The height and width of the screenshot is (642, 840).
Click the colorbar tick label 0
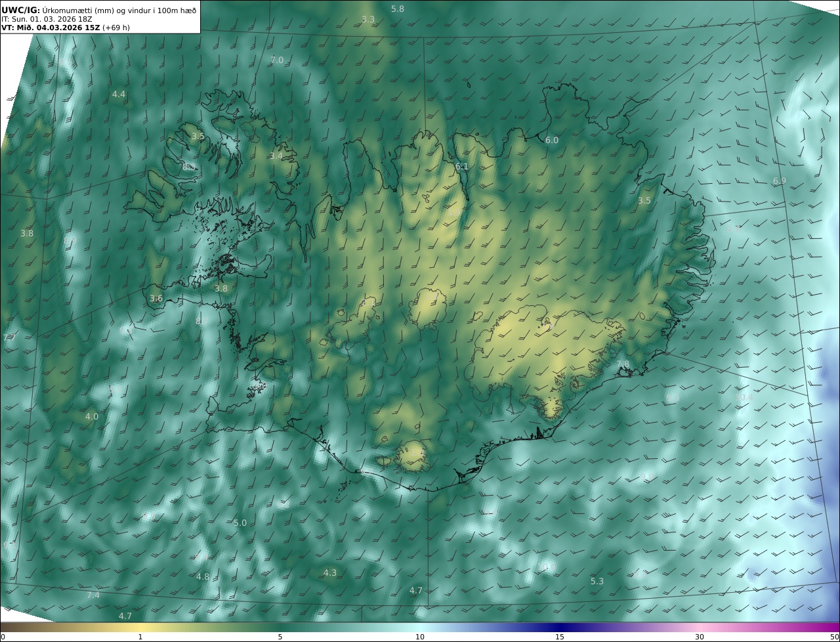coord(3,637)
